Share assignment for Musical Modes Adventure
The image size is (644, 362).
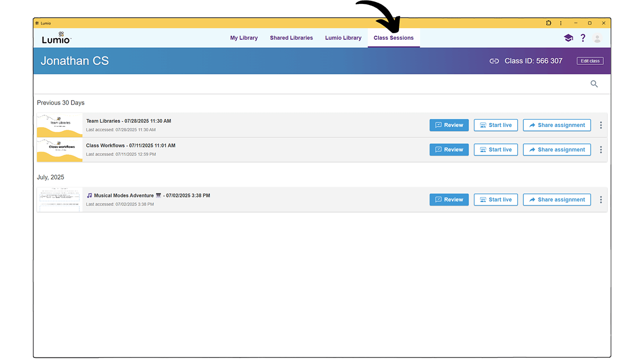tap(556, 200)
